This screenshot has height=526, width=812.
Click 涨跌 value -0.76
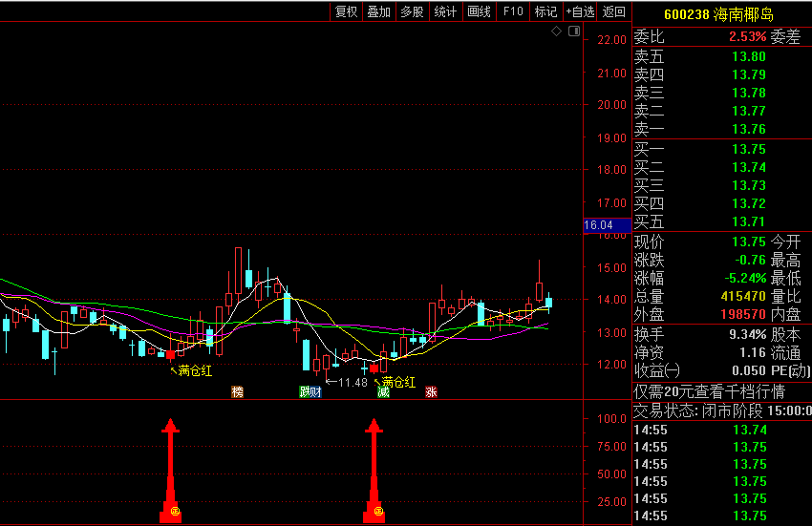click(750, 260)
